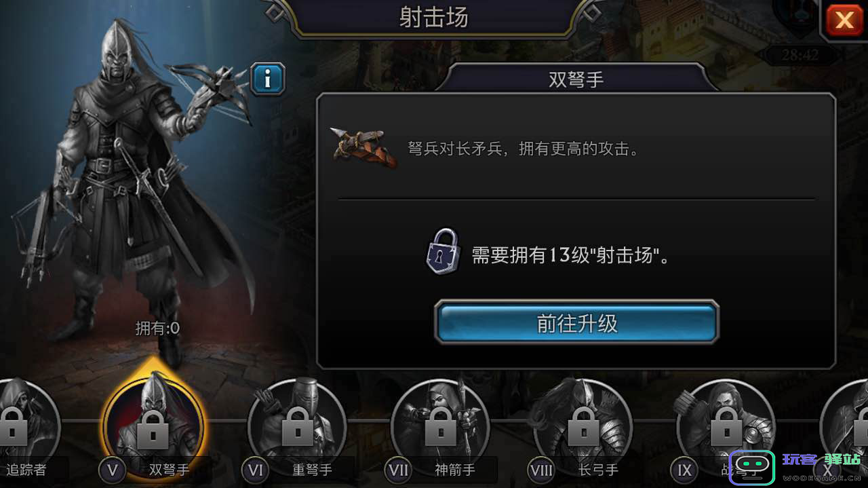Choose the locked 重弩手 unit portrait
868x488 pixels.
(x=297, y=424)
